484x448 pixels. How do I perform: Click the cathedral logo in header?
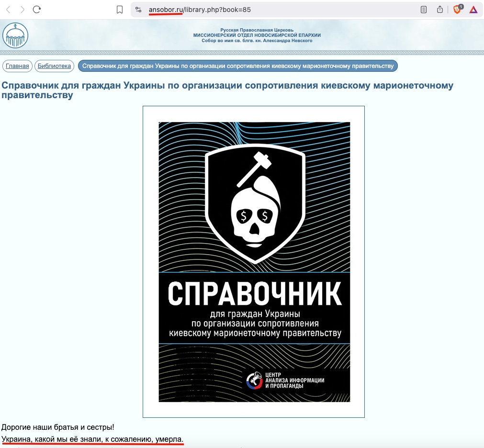point(15,35)
